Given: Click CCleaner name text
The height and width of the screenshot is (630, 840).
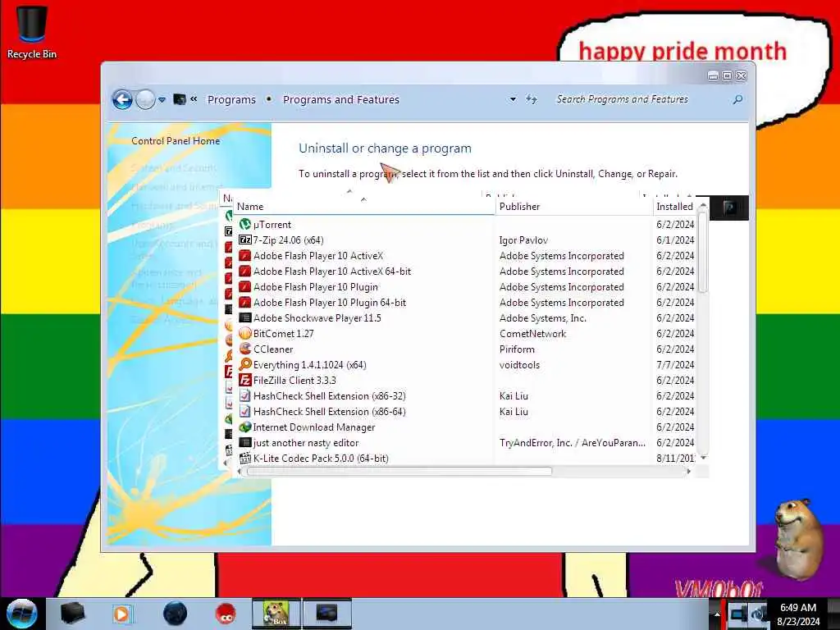Looking at the screenshot, I should click(x=273, y=349).
